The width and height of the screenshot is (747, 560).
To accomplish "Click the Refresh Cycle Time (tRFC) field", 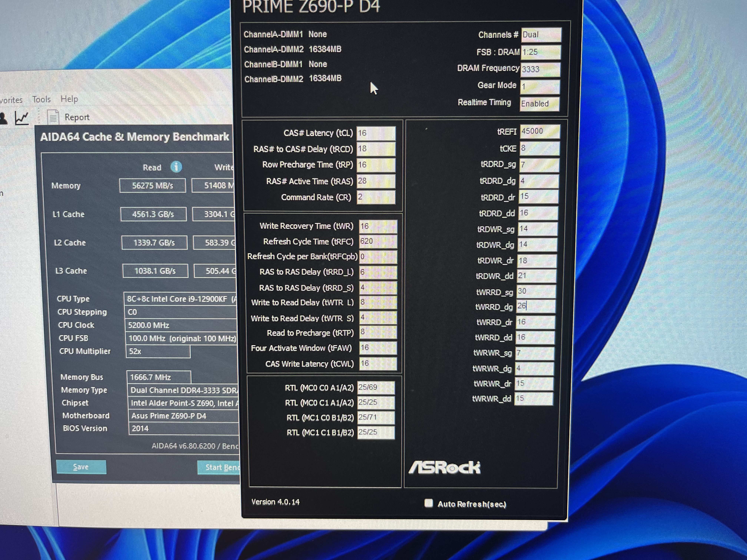I will 378,241.
